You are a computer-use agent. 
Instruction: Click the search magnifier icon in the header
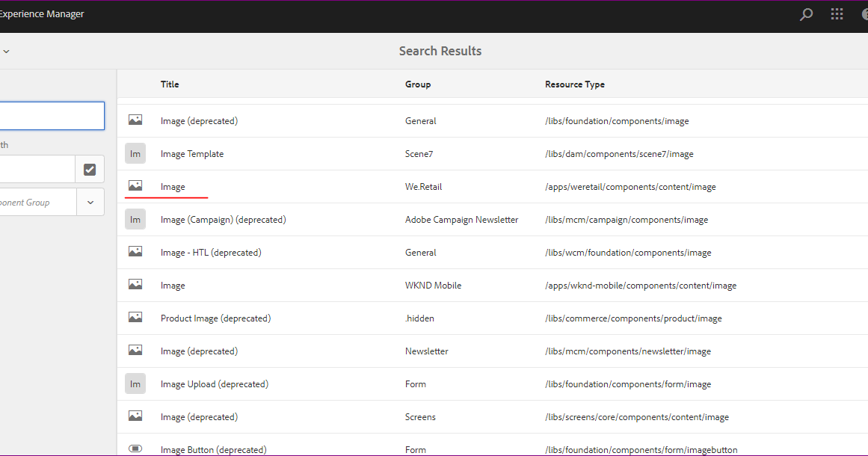pyautogui.click(x=806, y=13)
